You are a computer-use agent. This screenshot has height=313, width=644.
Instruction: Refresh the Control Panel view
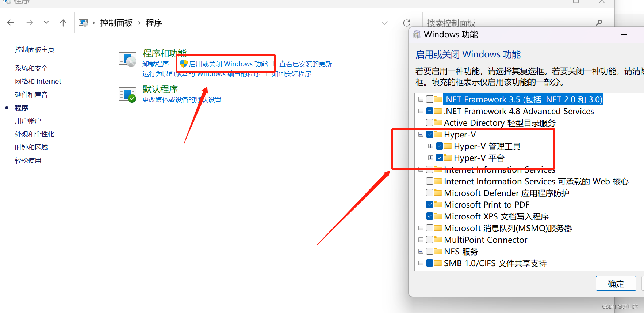click(407, 23)
